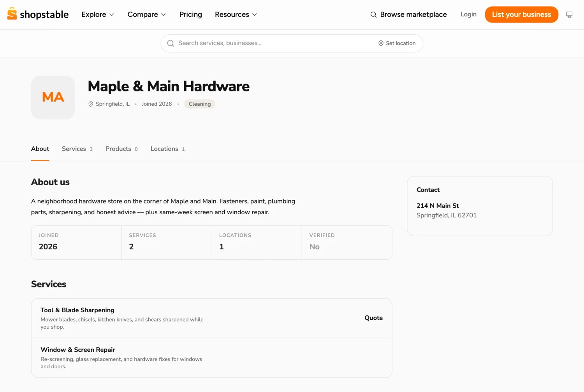Click the Joined 2026 text in header

(157, 104)
